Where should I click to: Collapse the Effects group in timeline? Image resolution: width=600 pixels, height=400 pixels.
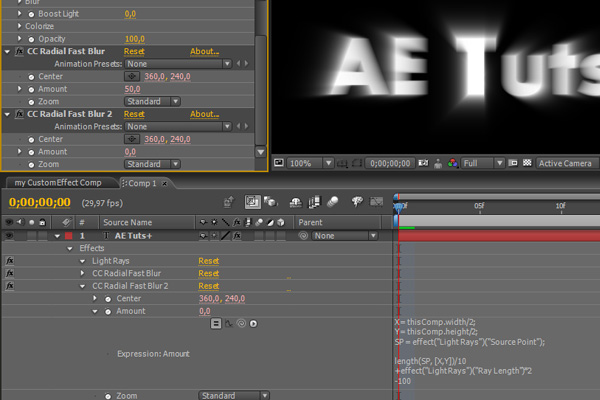pyautogui.click(x=70, y=249)
